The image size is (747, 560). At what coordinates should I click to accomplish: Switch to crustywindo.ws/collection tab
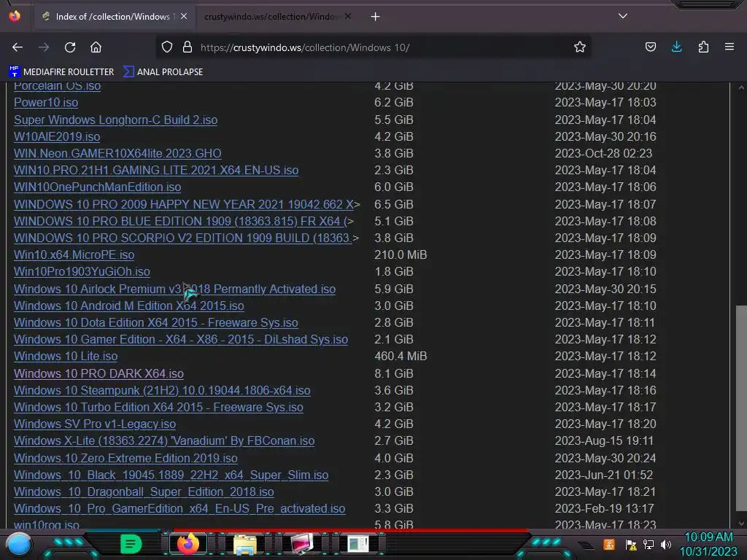276,17
